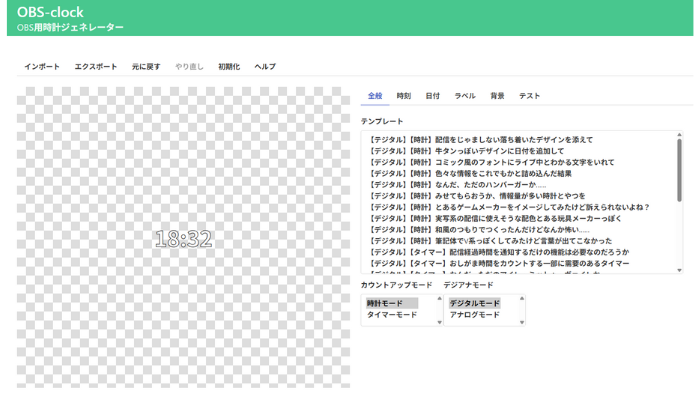Screen dimensions: 700x400
Task: Select デジタルモード option
Action: point(475,303)
